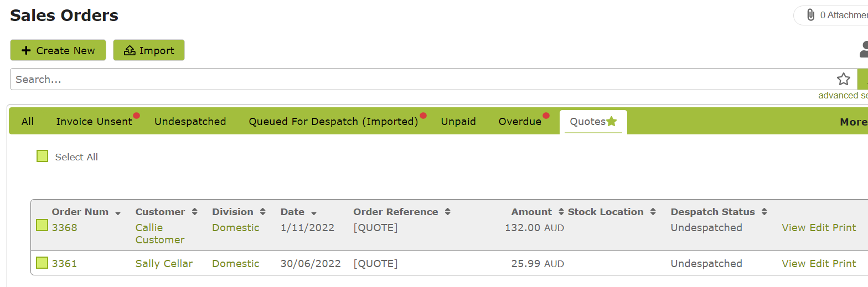Sort by Division column arrows
The height and width of the screenshot is (287, 868).
262,212
